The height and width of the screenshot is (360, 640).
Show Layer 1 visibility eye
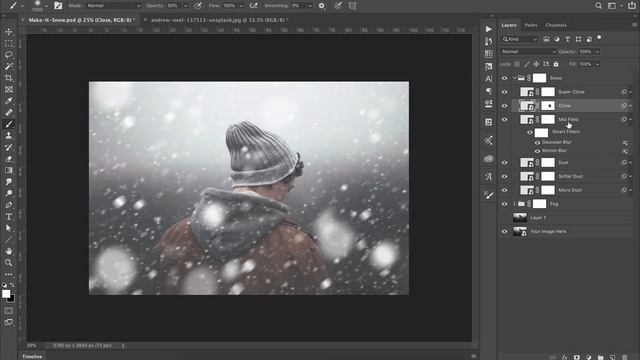[x=504, y=218]
